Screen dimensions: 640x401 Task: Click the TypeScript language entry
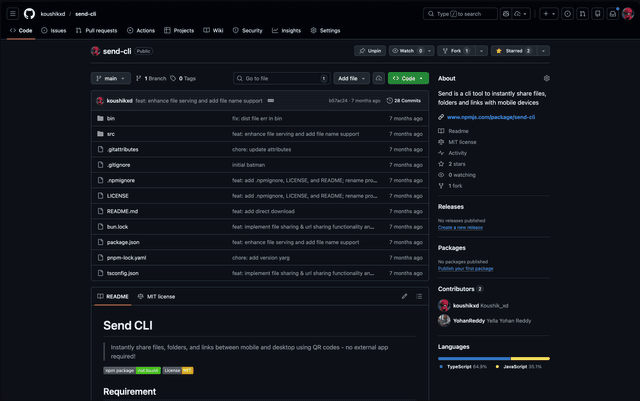[x=463, y=367]
